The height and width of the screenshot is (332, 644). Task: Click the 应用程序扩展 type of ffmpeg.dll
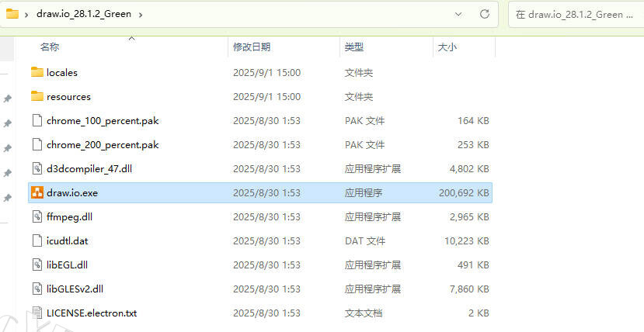[x=373, y=217]
